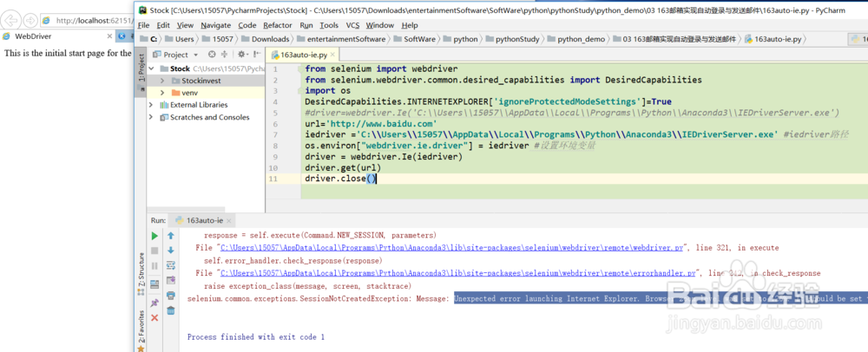
Task: Open the View menu
Action: click(186, 25)
